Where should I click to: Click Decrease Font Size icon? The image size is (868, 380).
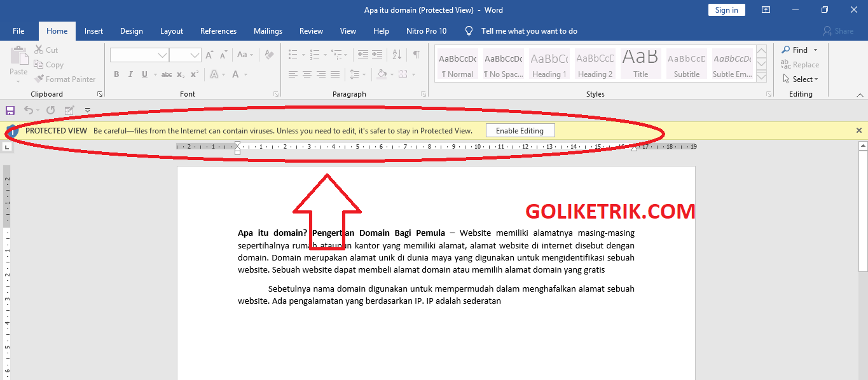tap(224, 55)
